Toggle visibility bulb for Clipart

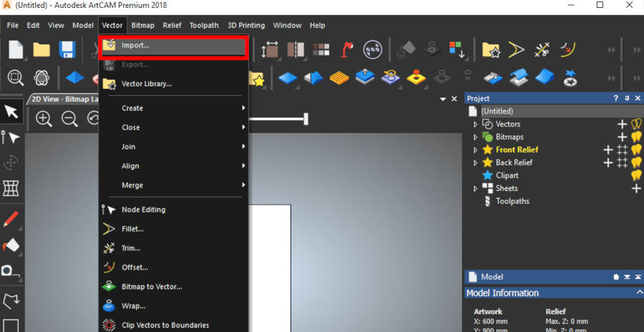coord(636,175)
